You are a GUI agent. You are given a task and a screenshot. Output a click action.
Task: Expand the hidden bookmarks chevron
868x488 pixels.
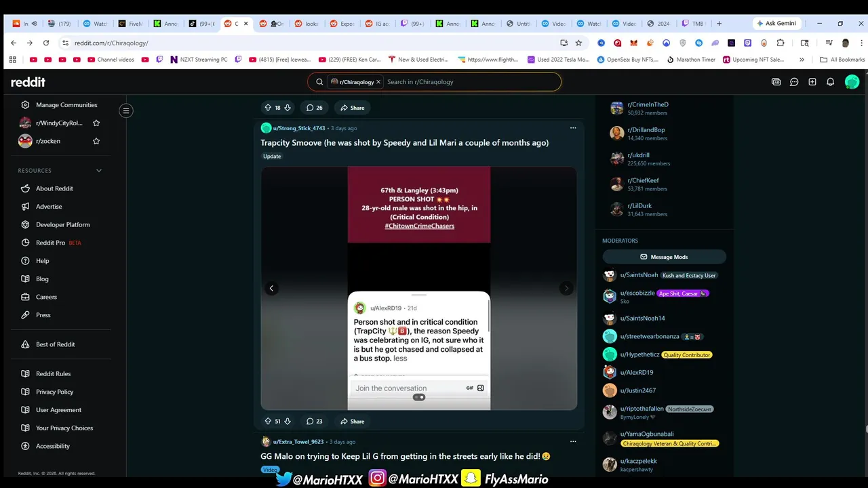(802, 60)
